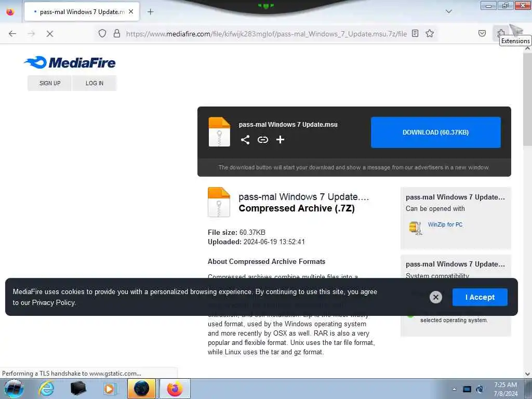532x399 pixels.
Task: Click the 'Uploaded: 2024-06-19 13:52:41' text
Action: pyautogui.click(x=256, y=242)
